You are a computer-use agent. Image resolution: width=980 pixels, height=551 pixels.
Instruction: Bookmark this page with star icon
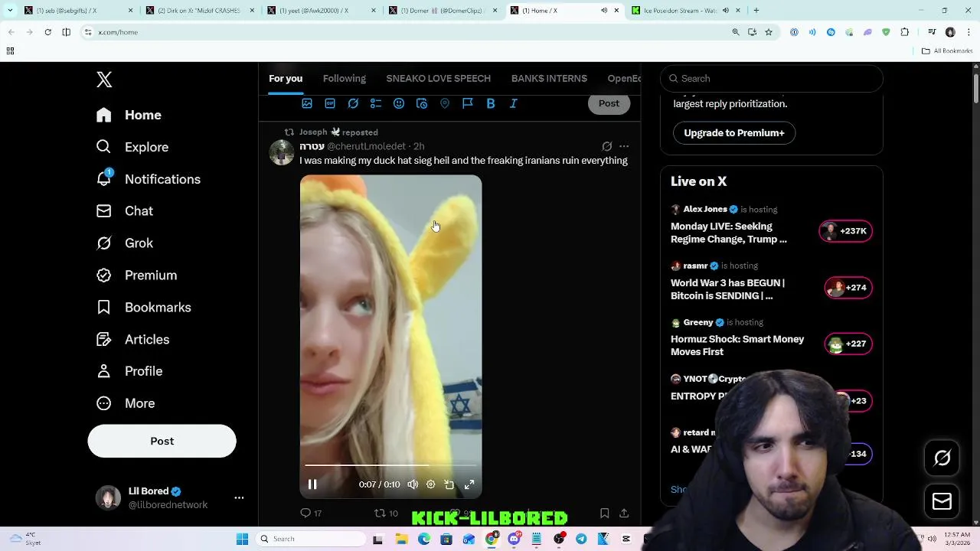[x=769, y=32]
